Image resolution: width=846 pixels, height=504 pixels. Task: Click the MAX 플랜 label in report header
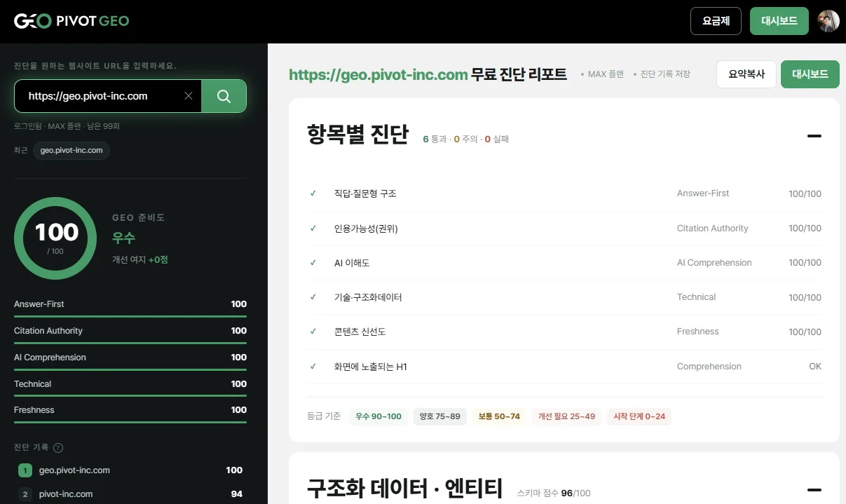tap(606, 74)
